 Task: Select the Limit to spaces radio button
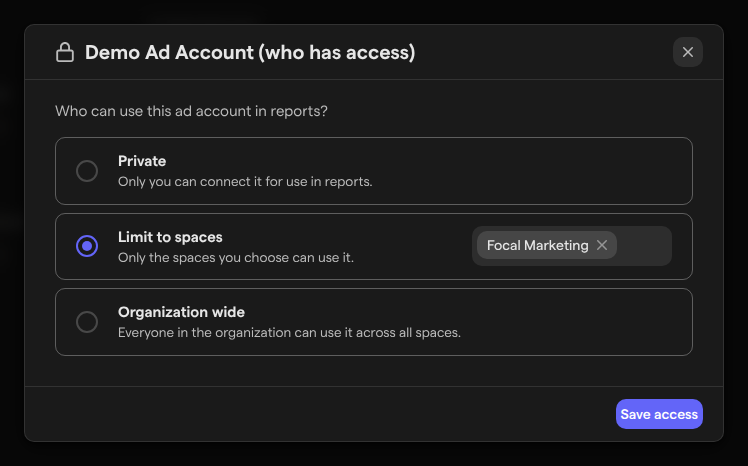[x=87, y=246]
